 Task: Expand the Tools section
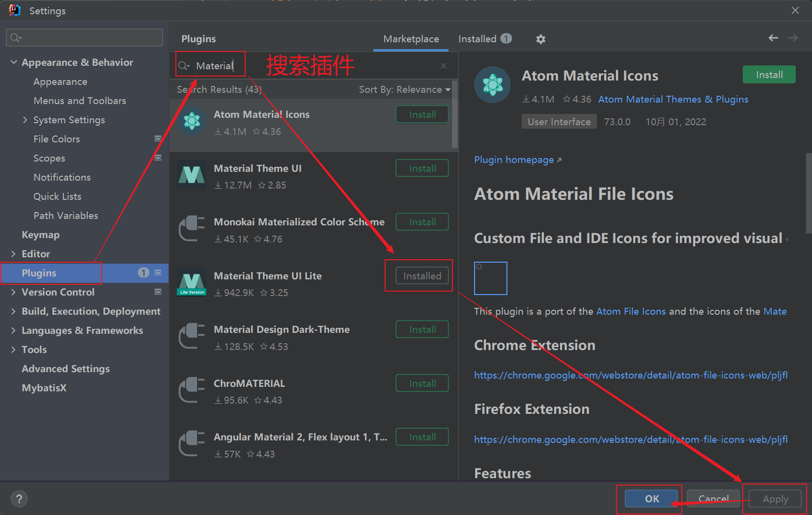(13, 350)
